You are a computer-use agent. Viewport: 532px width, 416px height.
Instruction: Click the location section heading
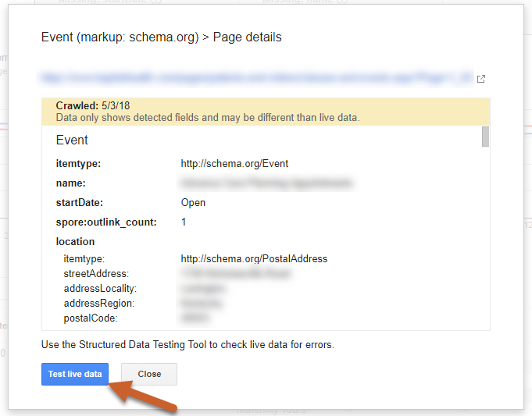(x=75, y=242)
